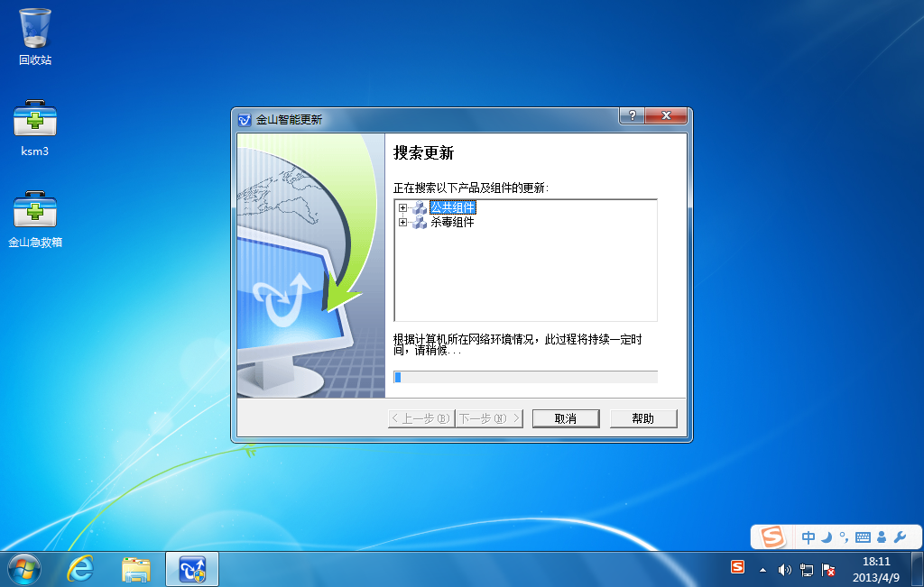
Task: Select the ksm3 desktop icon
Action: (x=35, y=128)
